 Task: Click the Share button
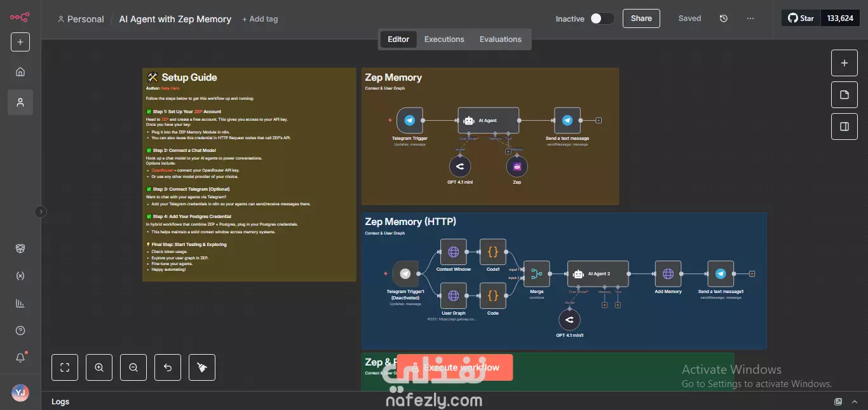pyautogui.click(x=641, y=18)
